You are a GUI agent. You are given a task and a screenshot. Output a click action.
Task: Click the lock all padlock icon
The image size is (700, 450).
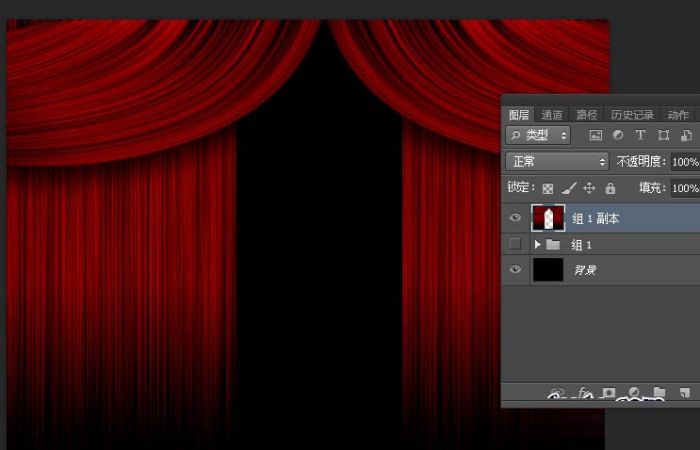pyautogui.click(x=610, y=188)
